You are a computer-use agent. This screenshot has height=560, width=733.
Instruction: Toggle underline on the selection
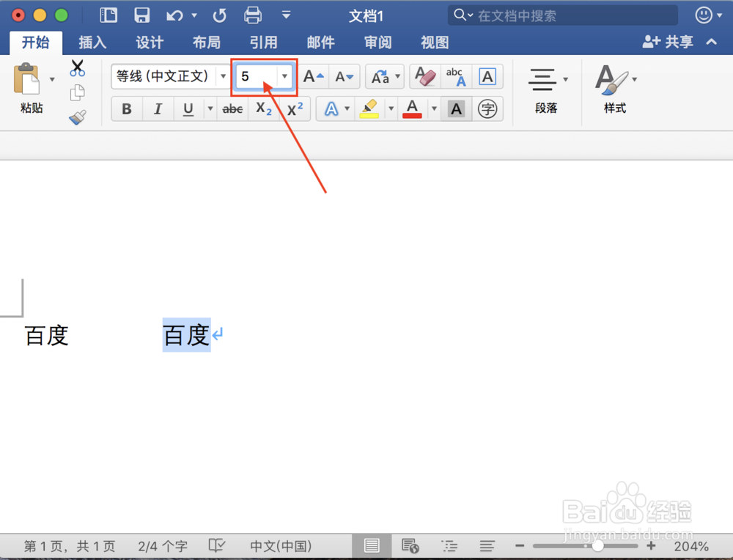(189, 108)
